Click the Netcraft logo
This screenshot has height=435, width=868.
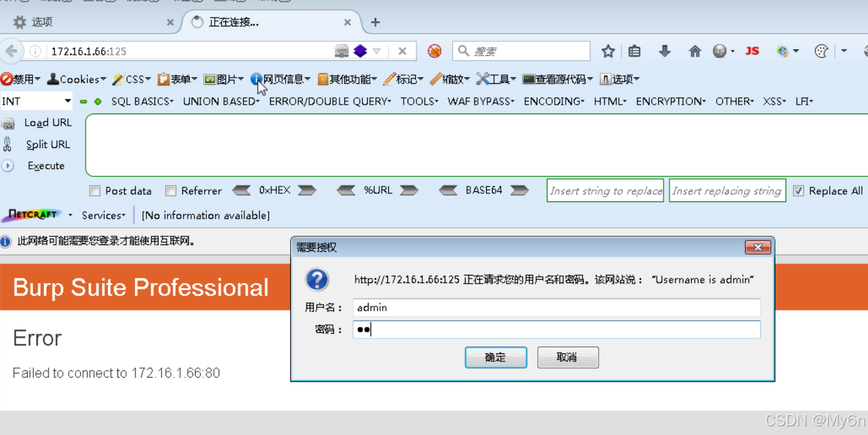click(x=32, y=215)
